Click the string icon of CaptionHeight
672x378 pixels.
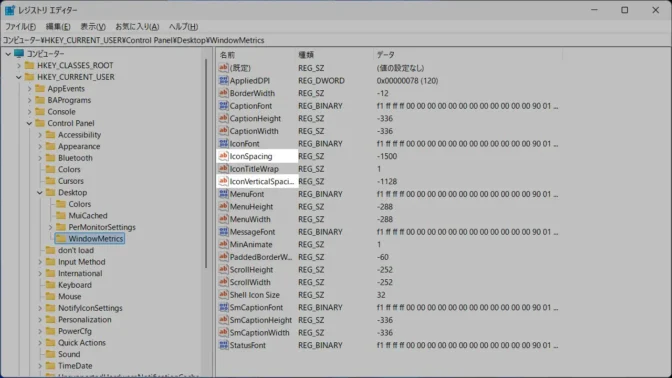click(x=223, y=118)
